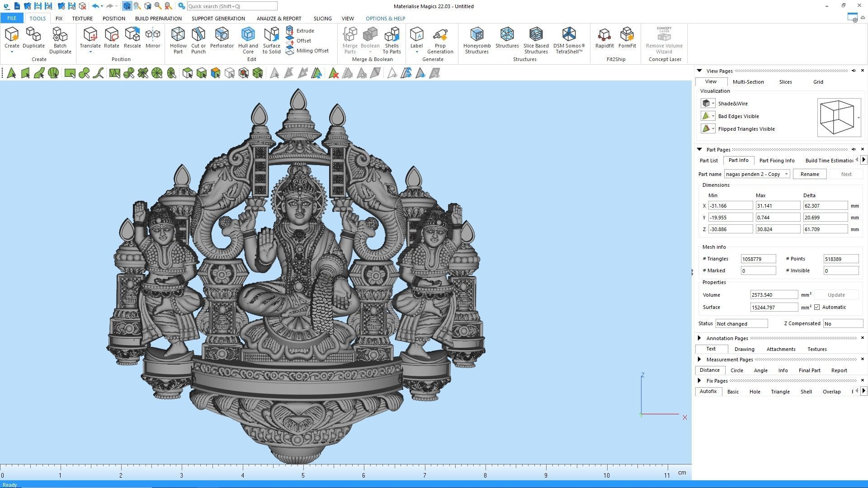
Task: Open the FormFit tool
Action: coord(627,38)
